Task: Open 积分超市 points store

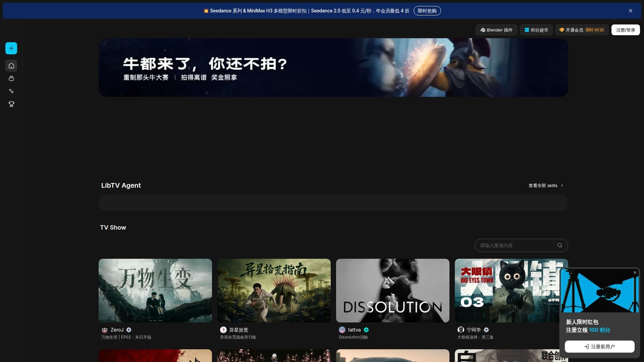Action: click(x=536, y=30)
